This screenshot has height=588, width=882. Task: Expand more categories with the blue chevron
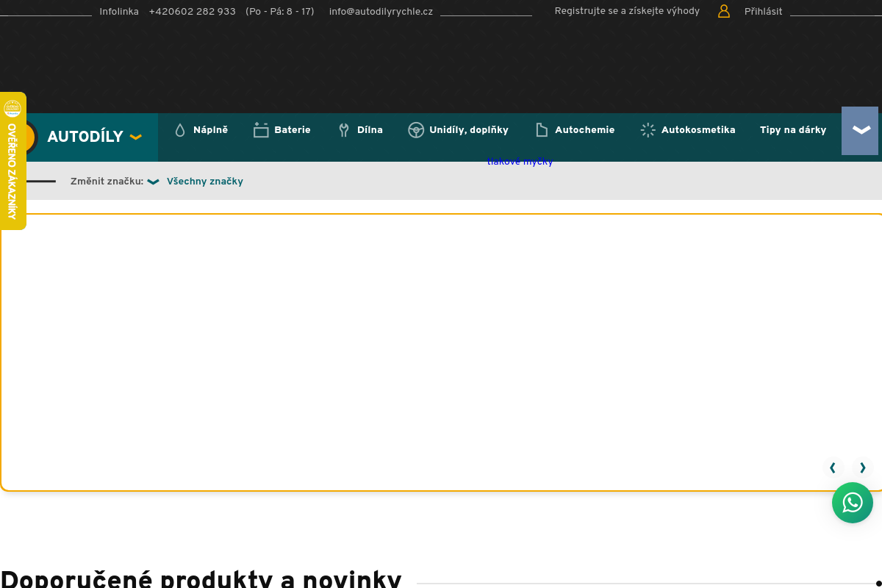[860, 130]
